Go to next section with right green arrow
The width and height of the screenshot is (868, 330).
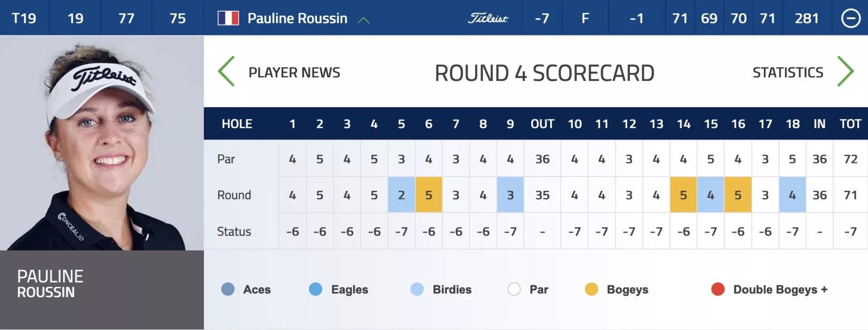tap(845, 72)
